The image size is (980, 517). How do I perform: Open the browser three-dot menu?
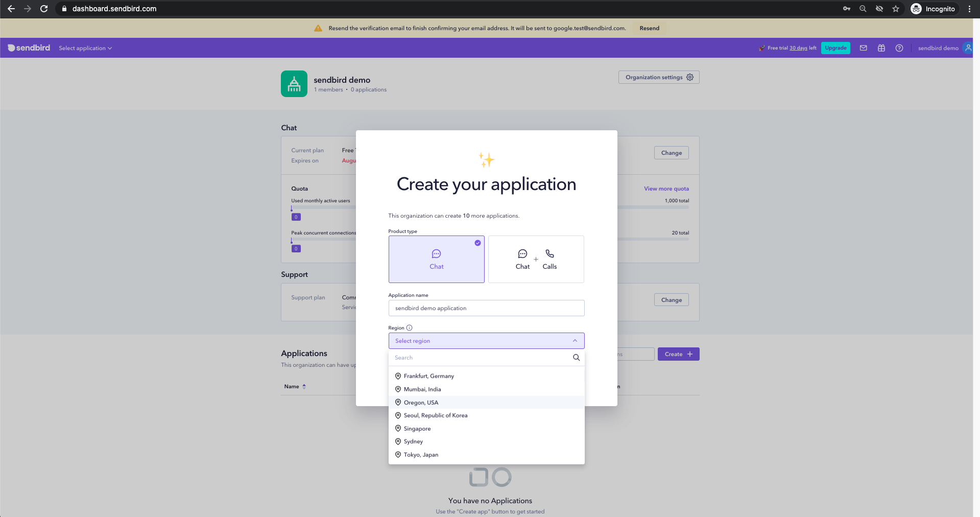[x=969, y=9]
